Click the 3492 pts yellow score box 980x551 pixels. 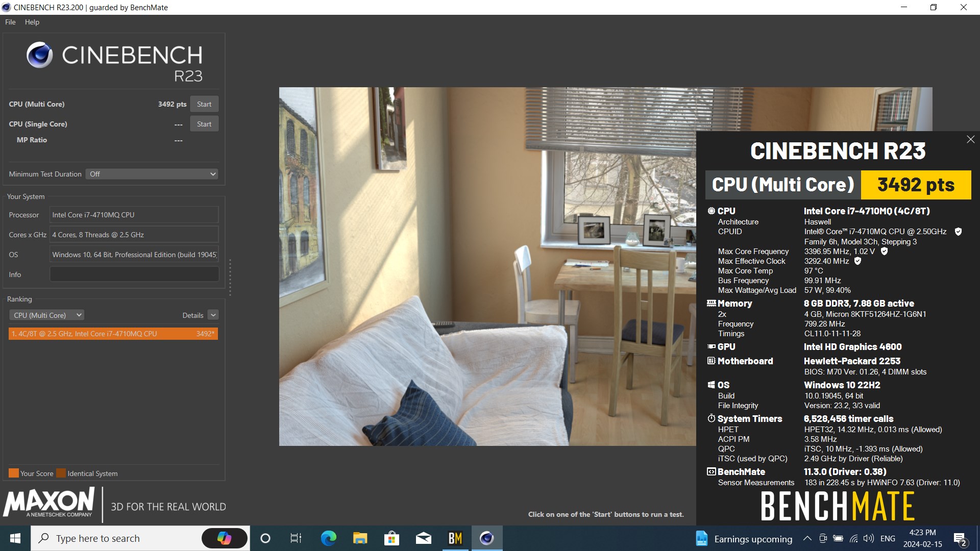coord(916,185)
